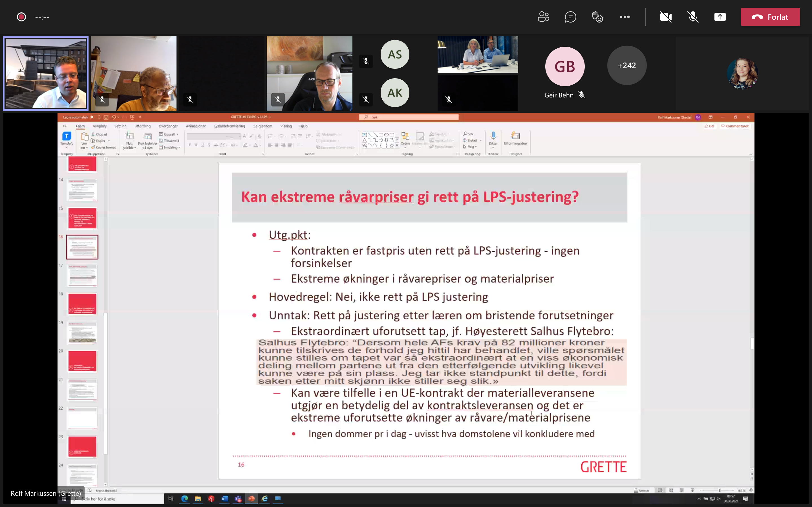Select slide 18 thumbnail

coord(82,304)
